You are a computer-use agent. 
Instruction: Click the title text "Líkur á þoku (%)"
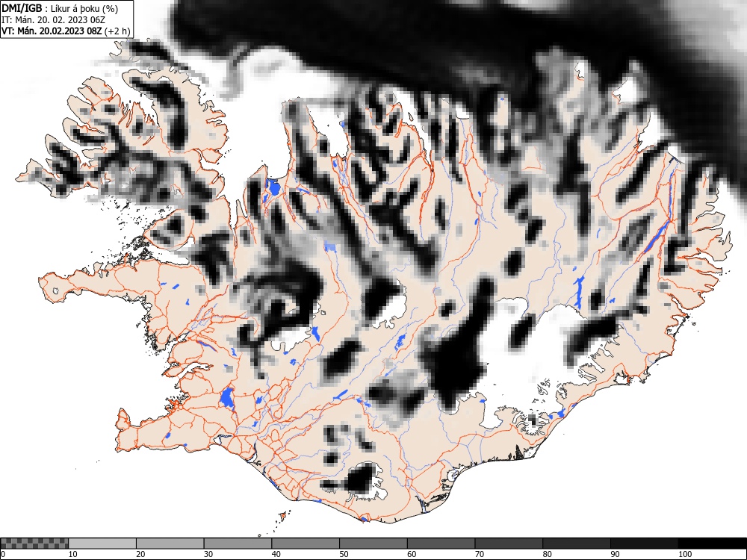tap(84, 8)
